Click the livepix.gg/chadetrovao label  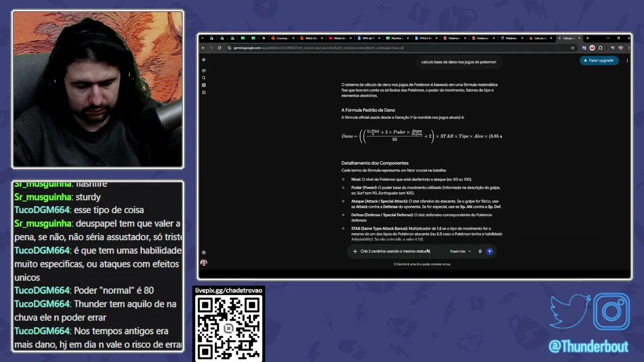click(x=229, y=290)
